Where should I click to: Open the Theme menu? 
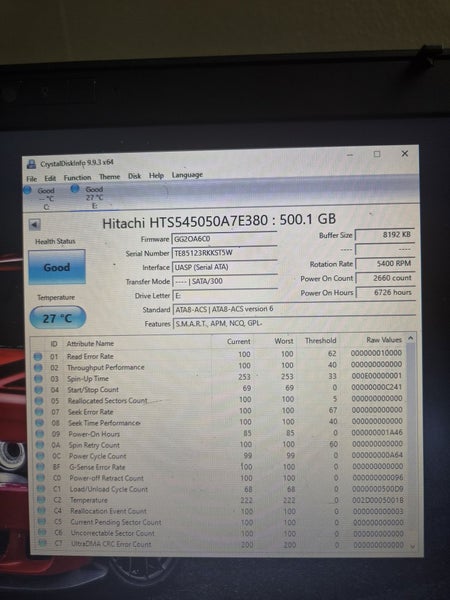coord(109,177)
